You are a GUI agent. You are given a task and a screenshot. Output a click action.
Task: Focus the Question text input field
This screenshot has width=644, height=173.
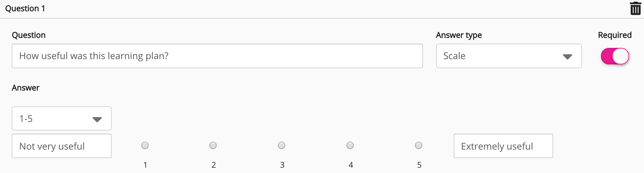coord(217,56)
